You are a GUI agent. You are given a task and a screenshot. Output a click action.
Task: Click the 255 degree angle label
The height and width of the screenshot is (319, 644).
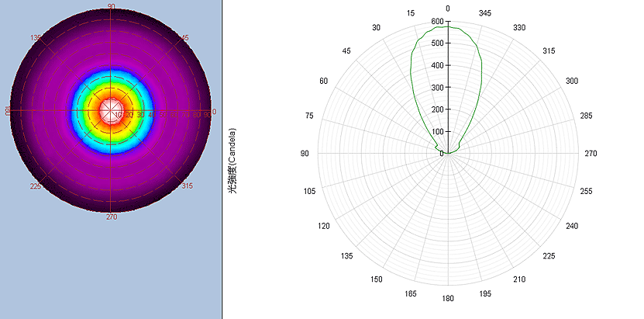[x=586, y=191]
